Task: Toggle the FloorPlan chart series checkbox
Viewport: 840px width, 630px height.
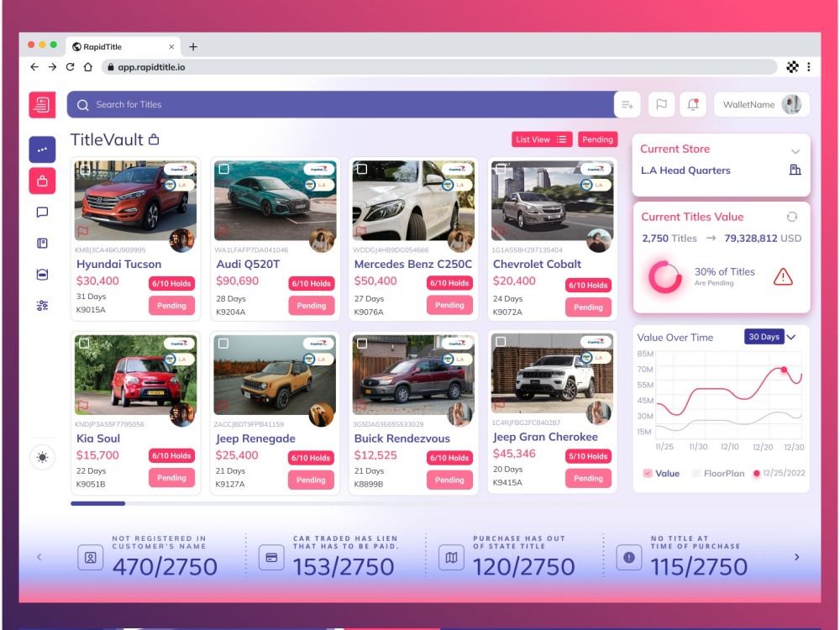Action: pyautogui.click(x=696, y=473)
